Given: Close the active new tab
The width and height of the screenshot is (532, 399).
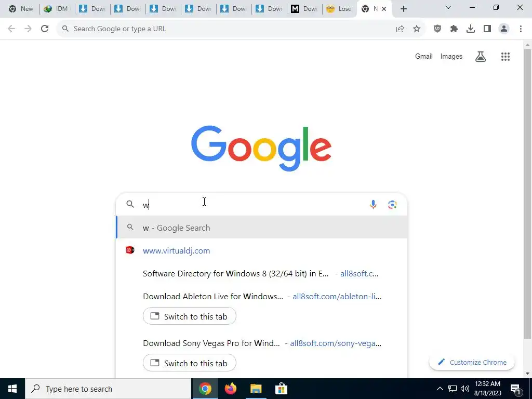Looking at the screenshot, I should coord(384,9).
